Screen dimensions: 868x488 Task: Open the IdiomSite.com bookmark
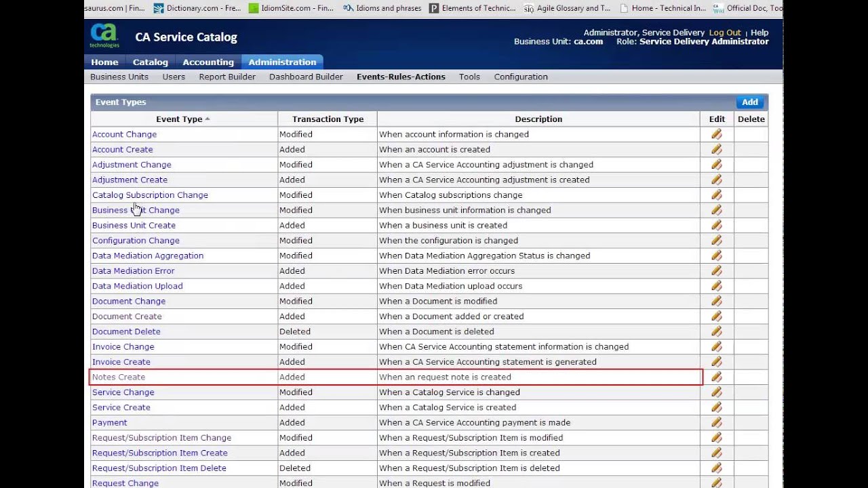292,8
